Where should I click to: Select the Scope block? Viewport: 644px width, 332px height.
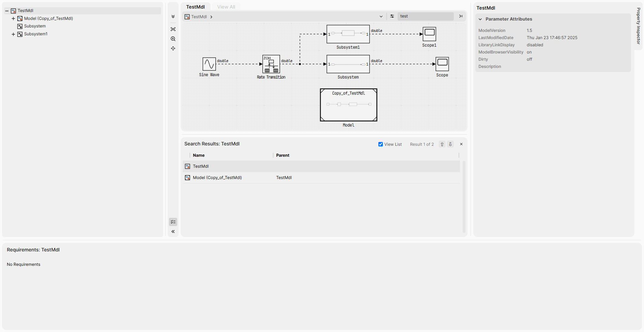pos(442,64)
